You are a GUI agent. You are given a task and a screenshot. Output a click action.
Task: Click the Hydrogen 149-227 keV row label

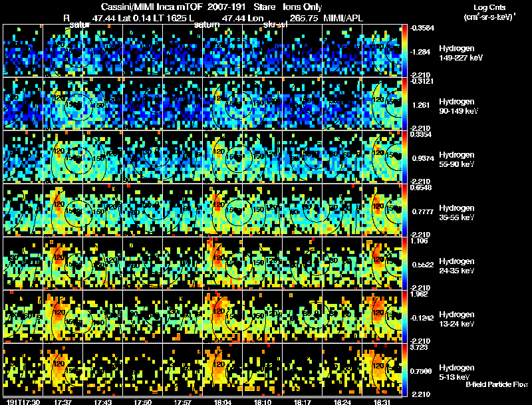tap(460, 53)
